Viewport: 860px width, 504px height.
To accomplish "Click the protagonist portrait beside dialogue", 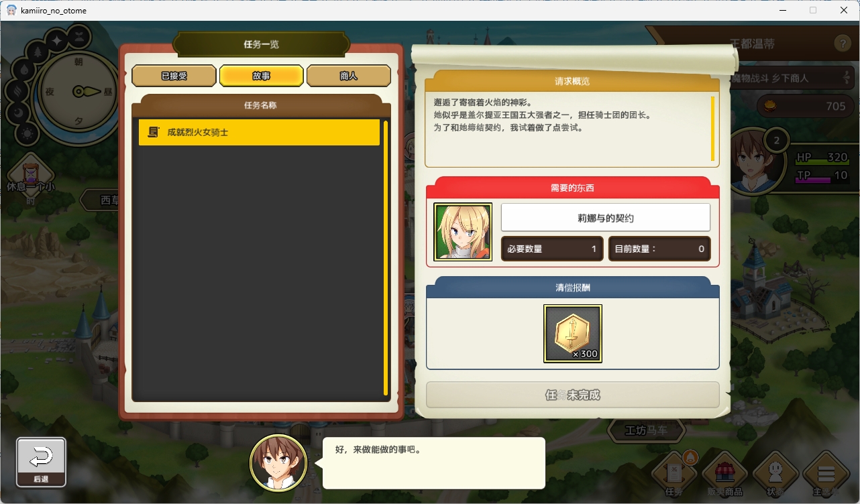I will (278, 463).
